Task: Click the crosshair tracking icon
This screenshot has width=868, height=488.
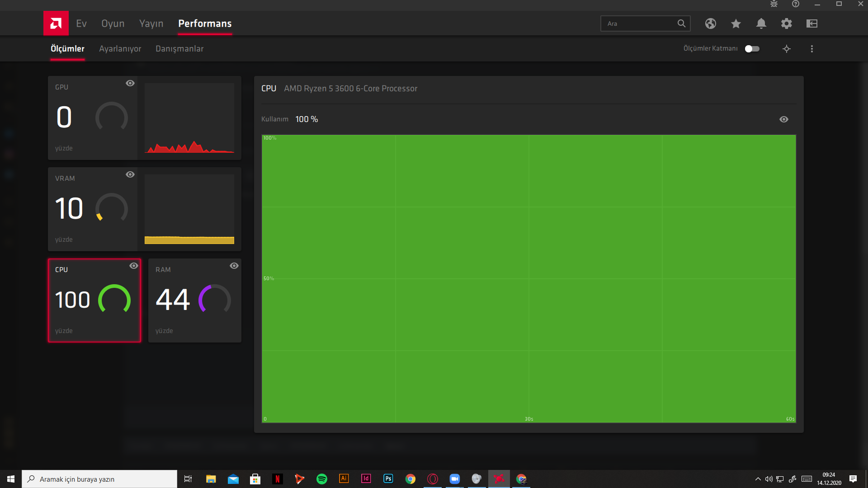Action: pyautogui.click(x=787, y=49)
